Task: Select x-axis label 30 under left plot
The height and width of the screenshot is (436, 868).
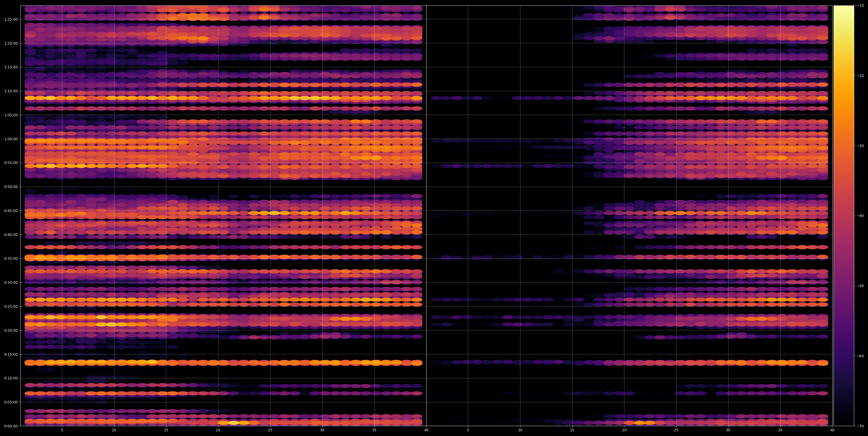Action: pyautogui.click(x=322, y=430)
